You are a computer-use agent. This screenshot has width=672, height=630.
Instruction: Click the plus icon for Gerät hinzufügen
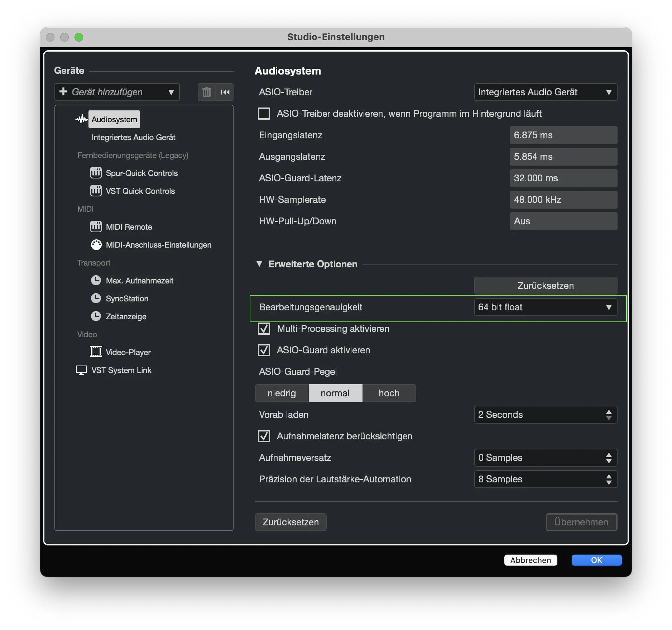(x=63, y=92)
